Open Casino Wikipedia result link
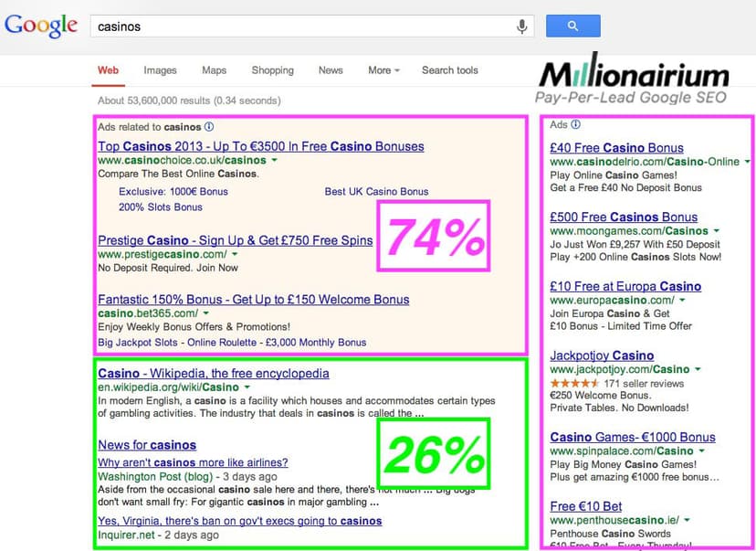756x551 pixels. tap(213, 373)
